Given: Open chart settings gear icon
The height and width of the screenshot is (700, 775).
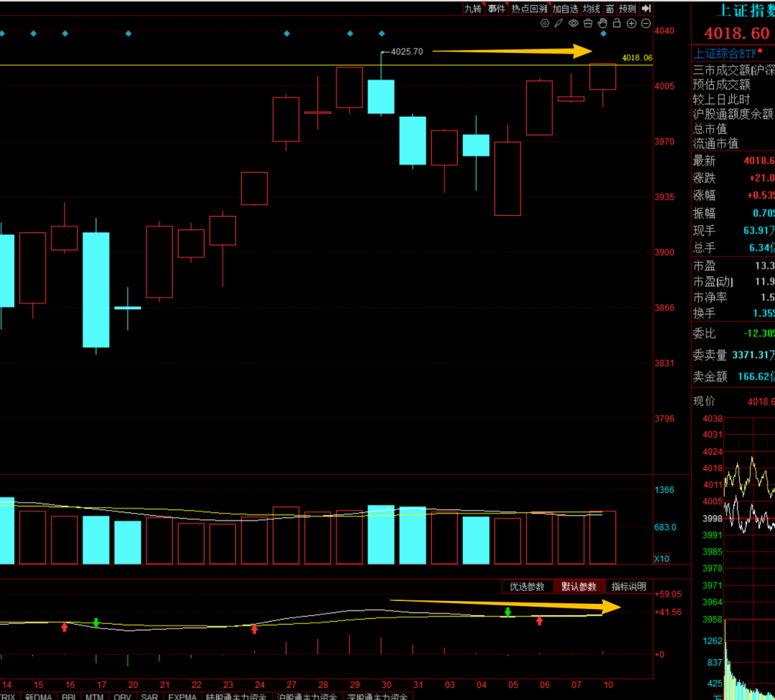Looking at the screenshot, I should coord(545,24).
